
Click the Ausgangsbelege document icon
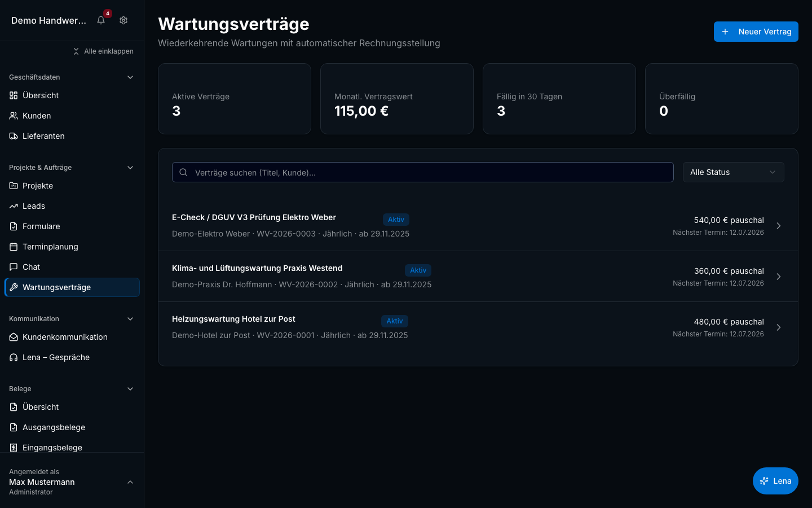pyautogui.click(x=14, y=427)
